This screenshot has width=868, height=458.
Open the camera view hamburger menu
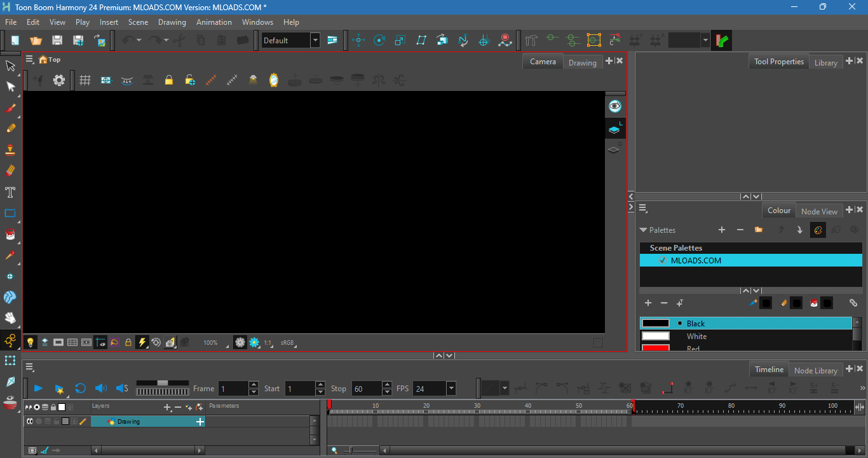(29, 60)
